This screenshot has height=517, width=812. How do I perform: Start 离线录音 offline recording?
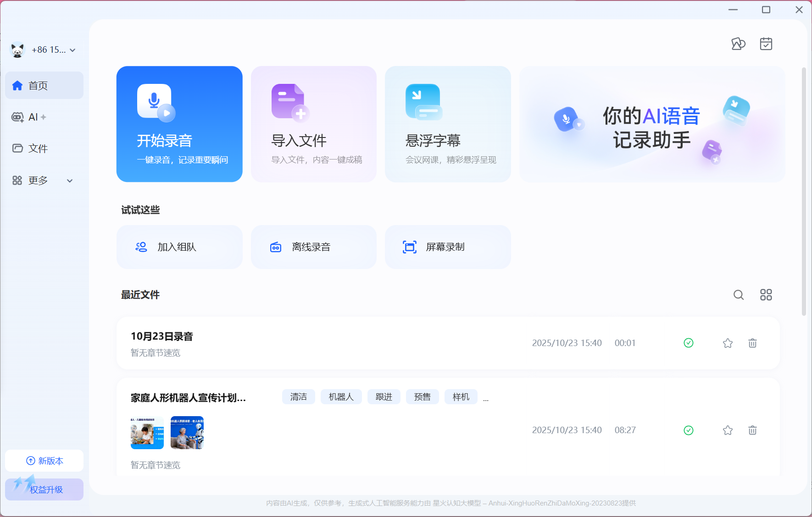[x=313, y=247]
